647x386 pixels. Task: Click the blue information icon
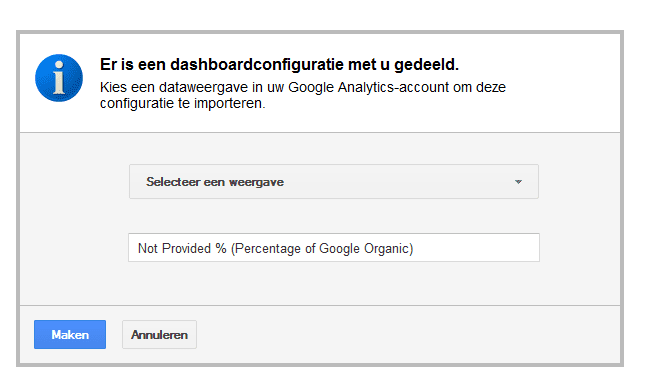59,78
